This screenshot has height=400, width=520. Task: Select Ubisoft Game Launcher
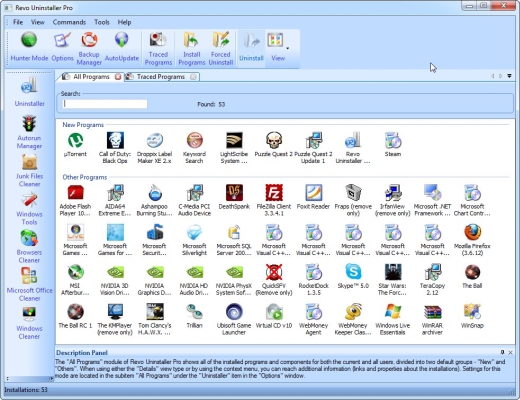pyautogui.click(x=234, y=319)
